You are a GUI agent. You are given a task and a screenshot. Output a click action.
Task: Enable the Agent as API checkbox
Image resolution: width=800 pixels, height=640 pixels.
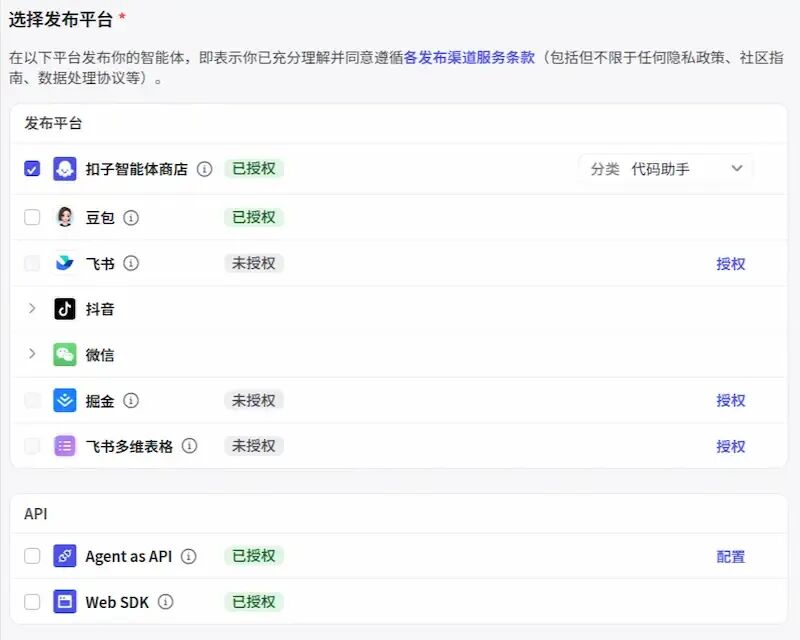coord(32,556)
